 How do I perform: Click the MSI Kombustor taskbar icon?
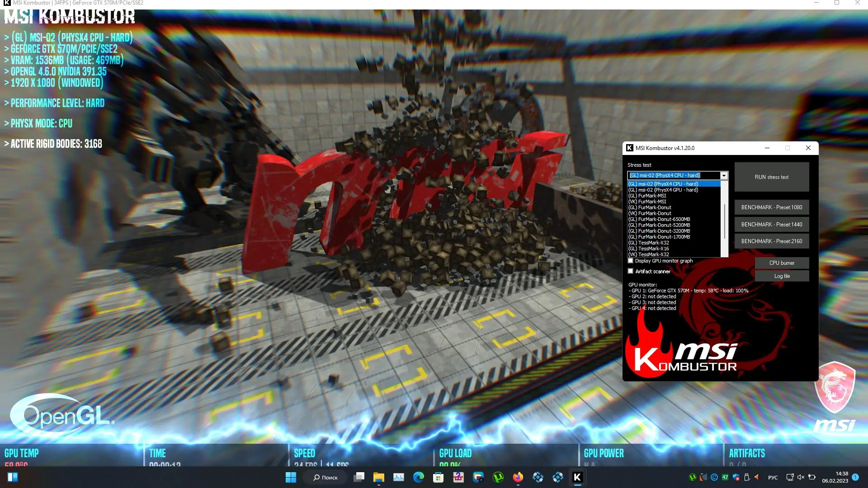[577, 477]
